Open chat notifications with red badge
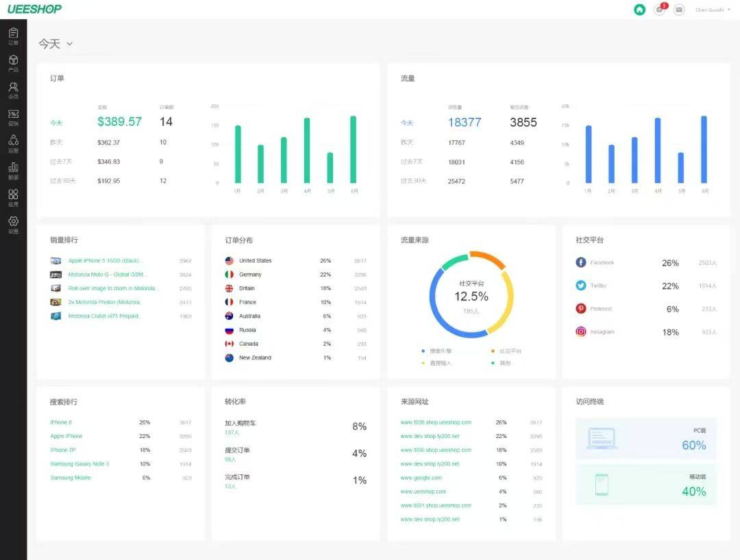This screenshot has width=740, height=560. coord(661,9)
